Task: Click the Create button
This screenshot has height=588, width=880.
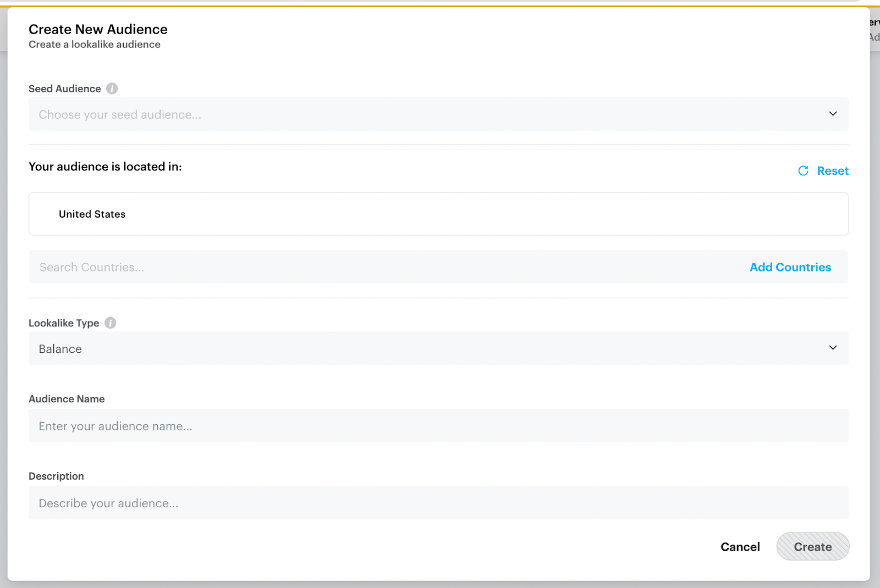Action: pos(813,547)
